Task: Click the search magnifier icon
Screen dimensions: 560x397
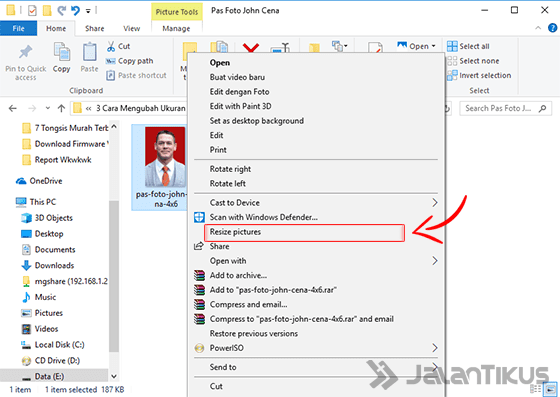Action: tap(542, 108)
